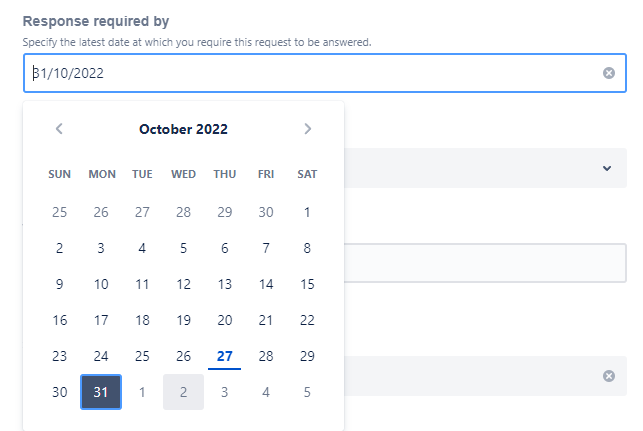Choose October 10 in the calendar
The width and height of the screenshot is (643, 431).
click(101, 284)
